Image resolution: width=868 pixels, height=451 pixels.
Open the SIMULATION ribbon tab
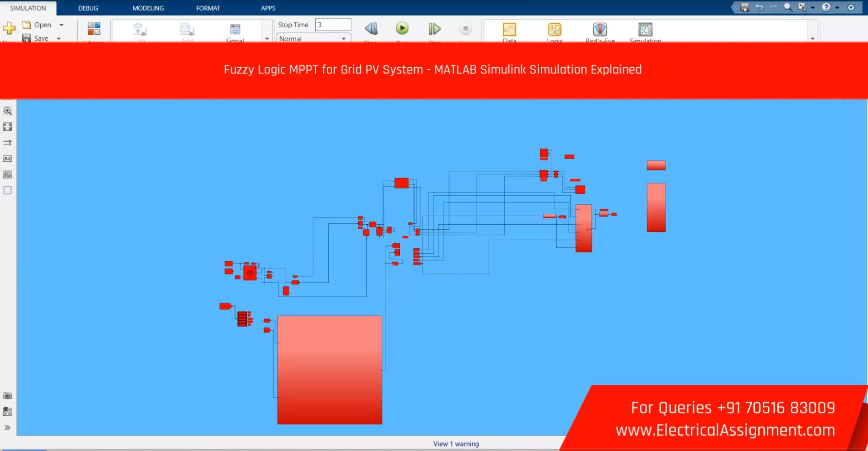pos(28,8)
